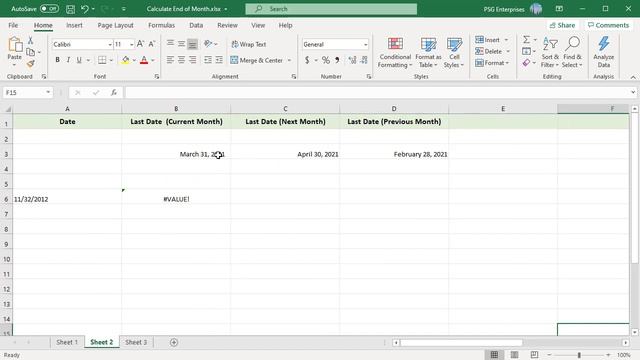
Task: Click the Top Align icon
Action: tap(170, 43)
